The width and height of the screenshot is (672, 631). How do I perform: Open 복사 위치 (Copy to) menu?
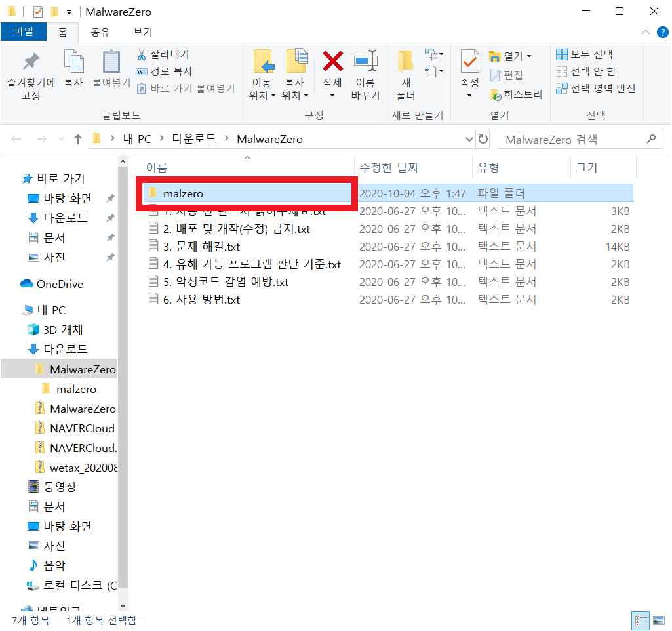click(295, 75)
